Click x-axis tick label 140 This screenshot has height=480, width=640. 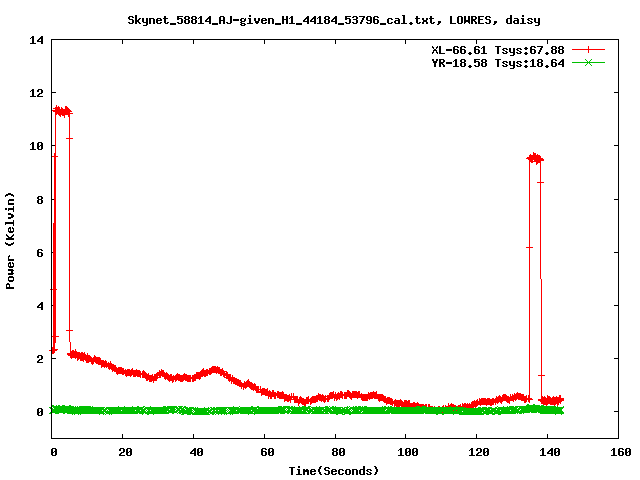click(550, 452)
